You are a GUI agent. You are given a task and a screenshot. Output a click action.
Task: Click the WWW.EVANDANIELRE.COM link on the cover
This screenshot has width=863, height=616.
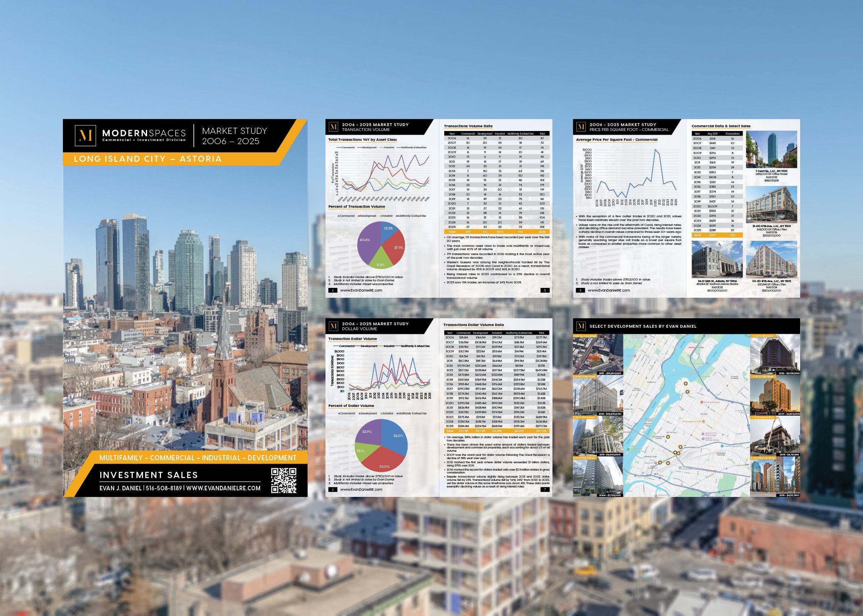click(223, 488)
